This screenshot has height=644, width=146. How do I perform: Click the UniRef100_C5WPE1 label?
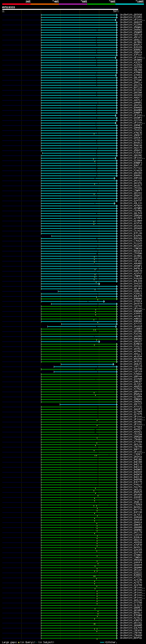click(x=131, y=276)
